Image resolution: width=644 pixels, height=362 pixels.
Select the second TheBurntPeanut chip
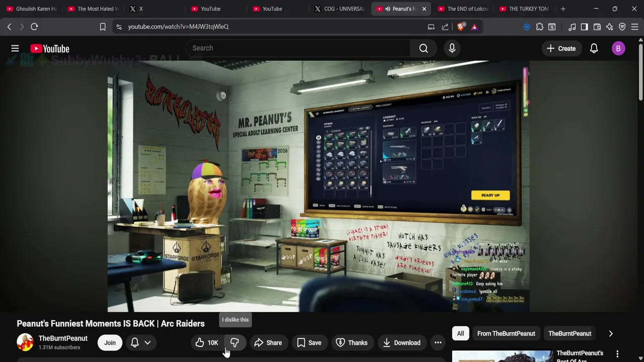click(570, 333)
